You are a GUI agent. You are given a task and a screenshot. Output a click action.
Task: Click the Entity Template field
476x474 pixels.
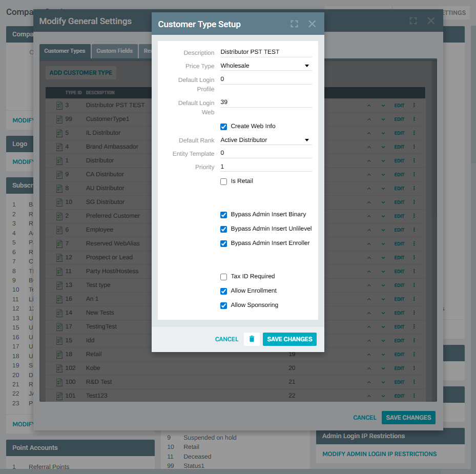(x=266, y=153)
